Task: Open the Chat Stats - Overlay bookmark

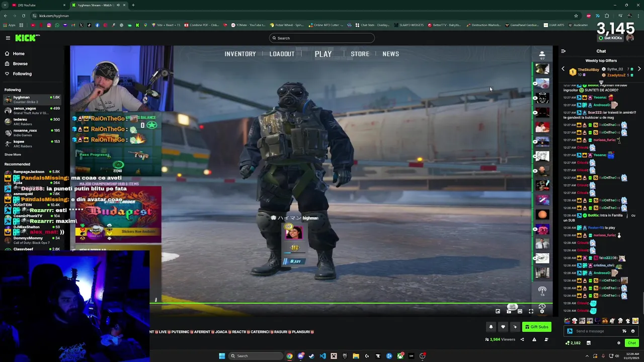Action: pyautogui.click(x=372, y=25)
